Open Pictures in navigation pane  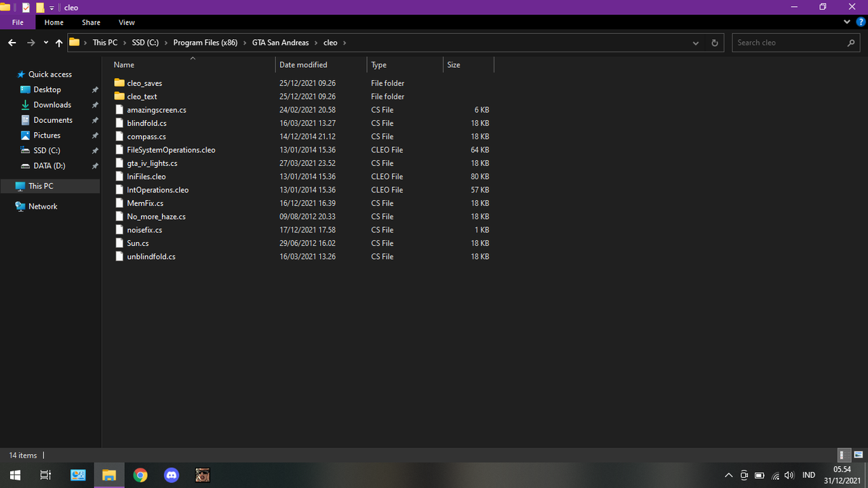coord(47,136)
